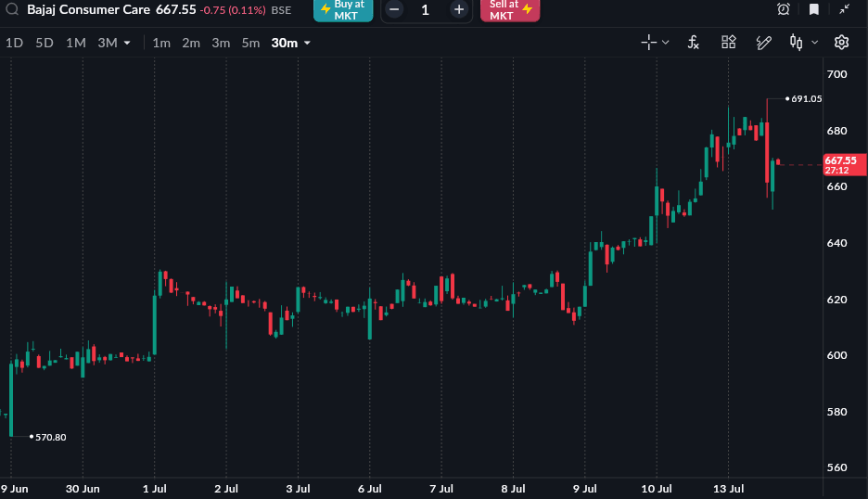Image resolution: width=868 pixels, height=499 pixels.
Task: Bookmark this stock to watchlist
Action: [x=814, y=9]
